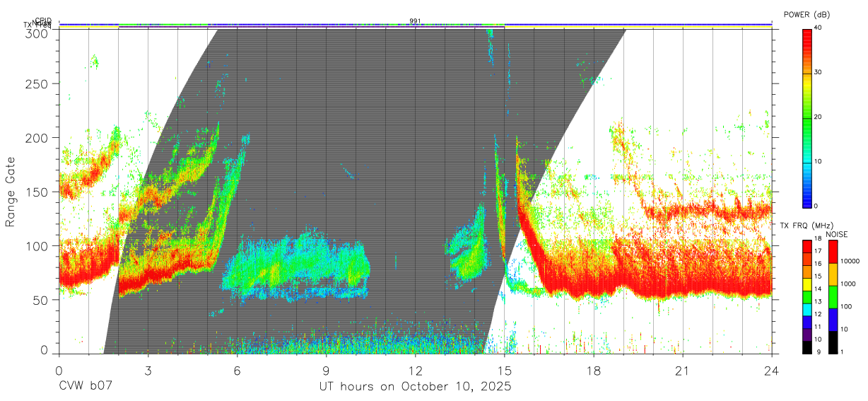This screenshot has height=401, width=868.
Task: Click the 100 label on noise legend
Action: [x=848, y=306]
